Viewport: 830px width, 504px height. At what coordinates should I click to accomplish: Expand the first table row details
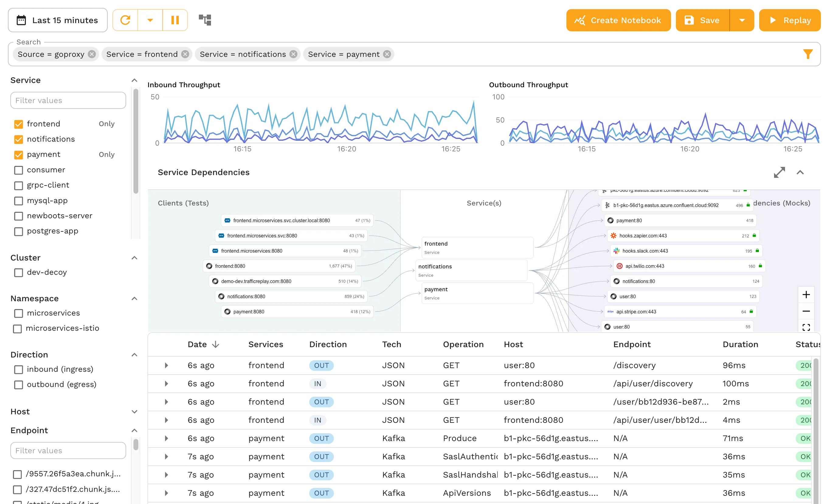pyautogui.click(x=166, y=365)
